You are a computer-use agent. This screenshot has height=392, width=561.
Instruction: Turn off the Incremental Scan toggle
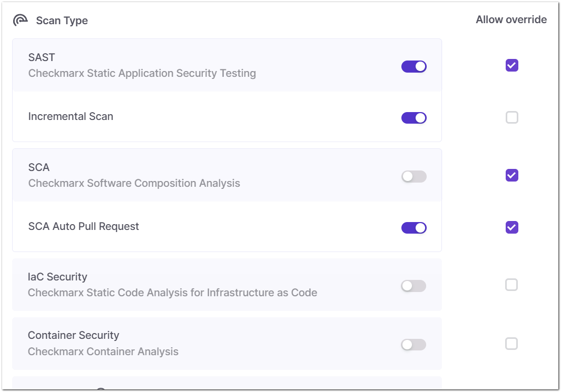click(x=414, y=118)
